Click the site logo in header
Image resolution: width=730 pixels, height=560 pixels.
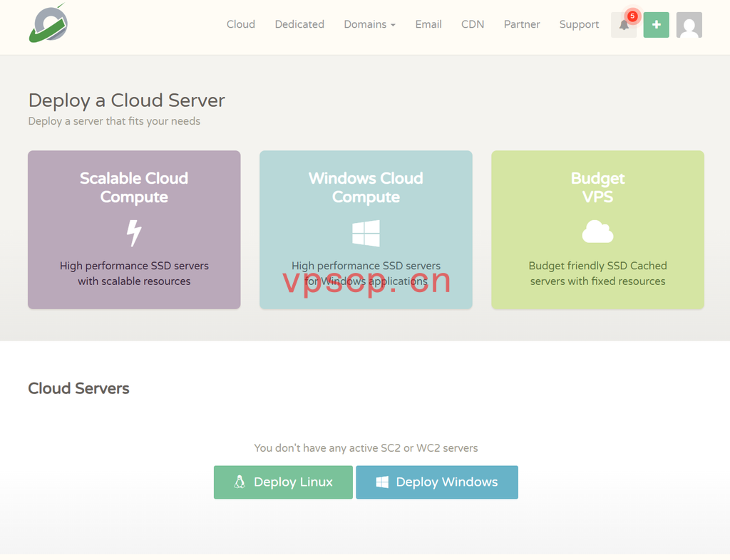click(48, 24)
